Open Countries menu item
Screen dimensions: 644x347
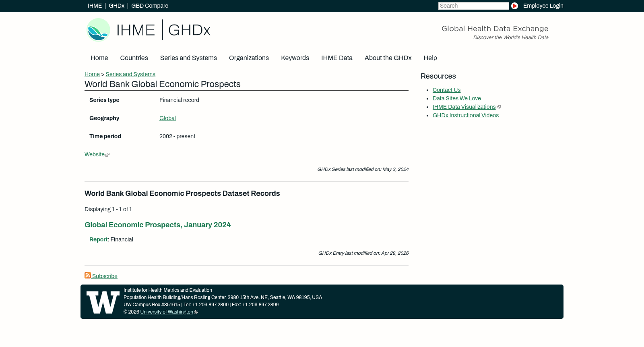[134, 58]
